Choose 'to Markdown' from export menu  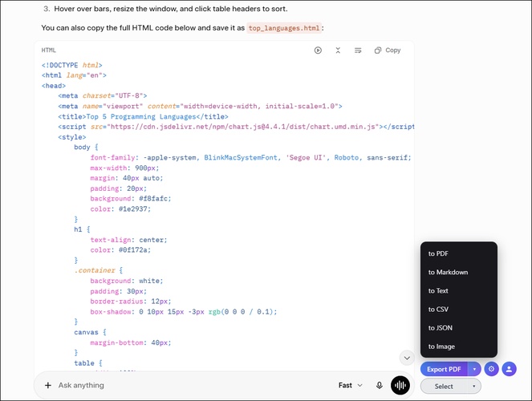point(459,272)
